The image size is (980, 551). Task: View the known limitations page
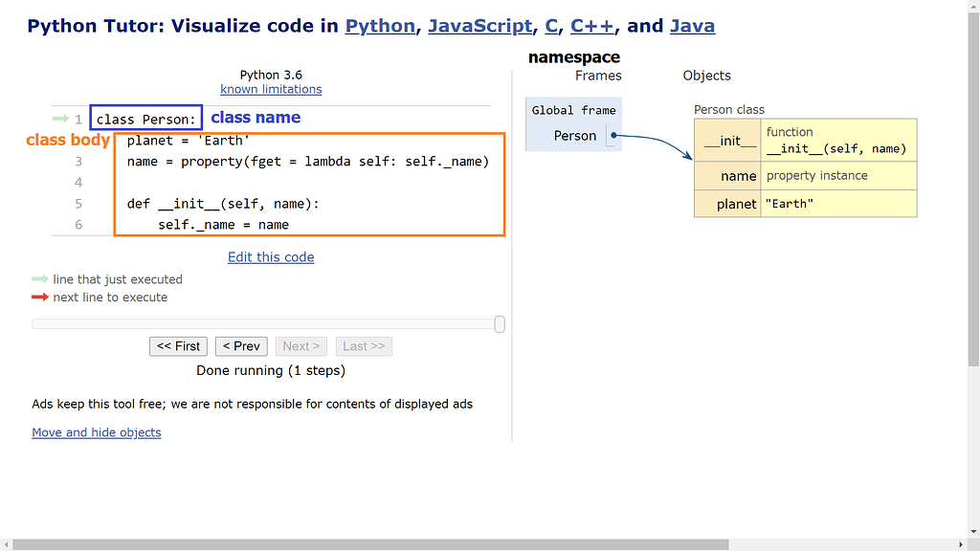[271, 89]
